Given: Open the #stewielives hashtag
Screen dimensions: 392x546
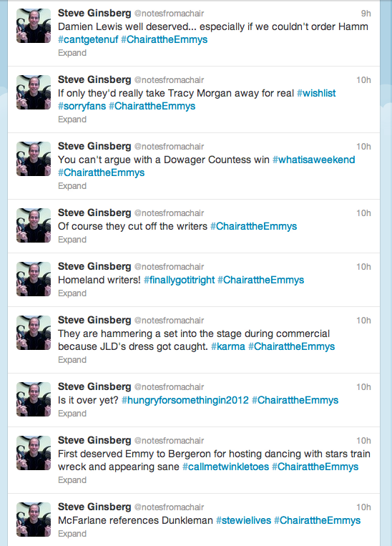Looking at the screenshot, I should 243,520.
